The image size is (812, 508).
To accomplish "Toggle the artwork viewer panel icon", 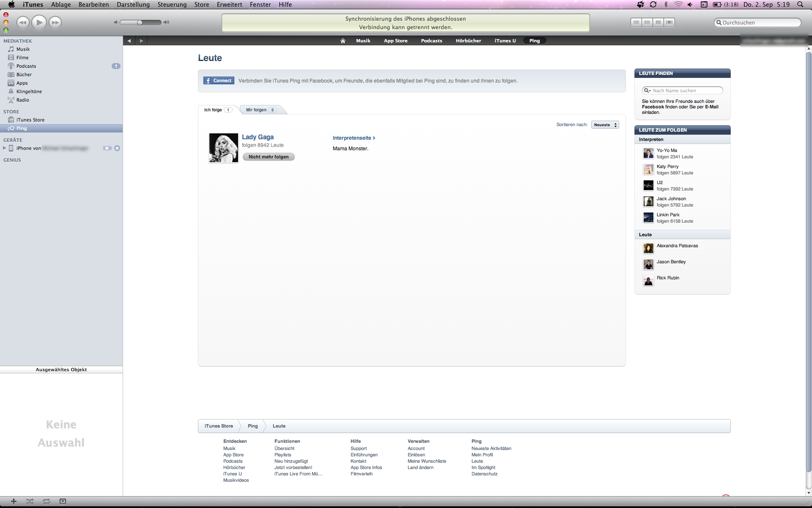I will tap(63, 501).
